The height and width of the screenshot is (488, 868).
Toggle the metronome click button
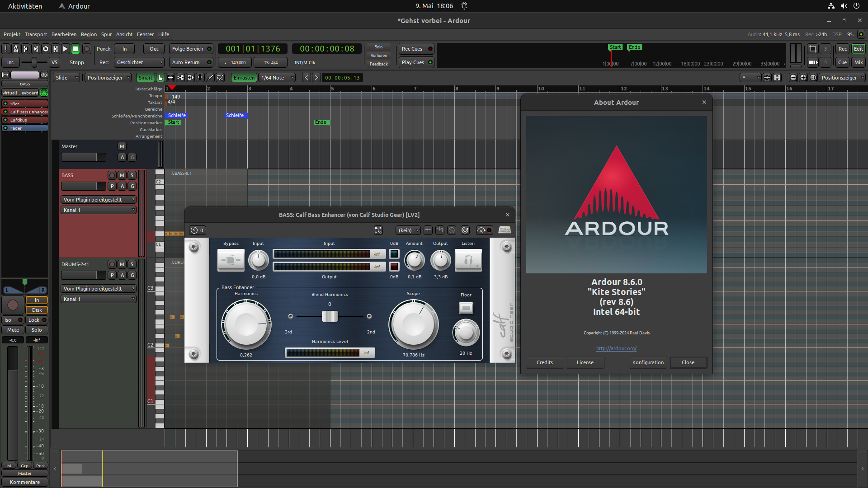pyautogui.click(x=16, y=49)
